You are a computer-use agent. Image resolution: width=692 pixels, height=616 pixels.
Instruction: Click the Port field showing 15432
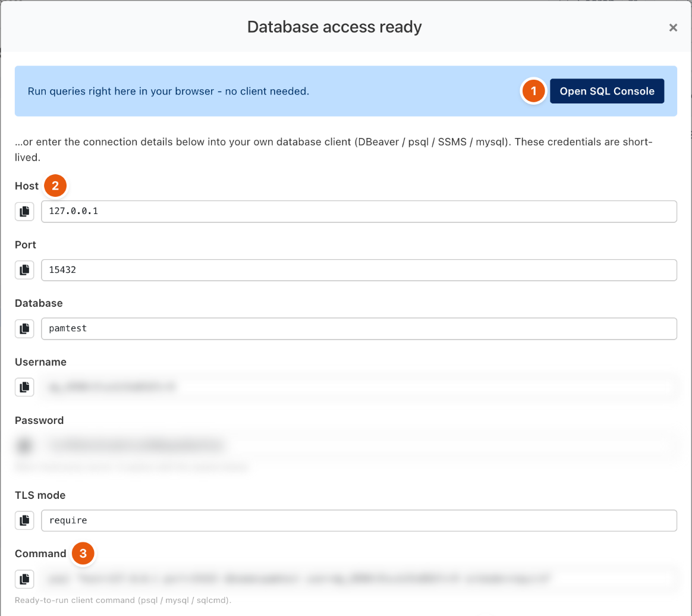pyautogui.click(x=359, y=270)
